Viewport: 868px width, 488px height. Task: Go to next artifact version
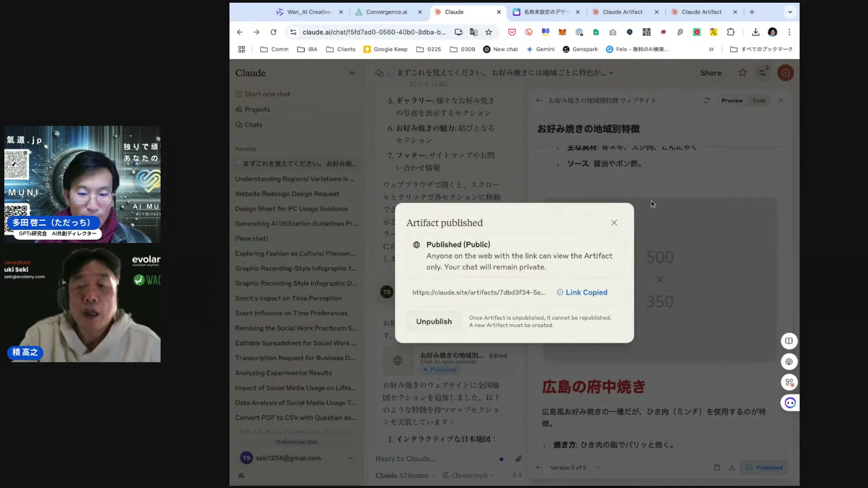click(x=597, y=468)
